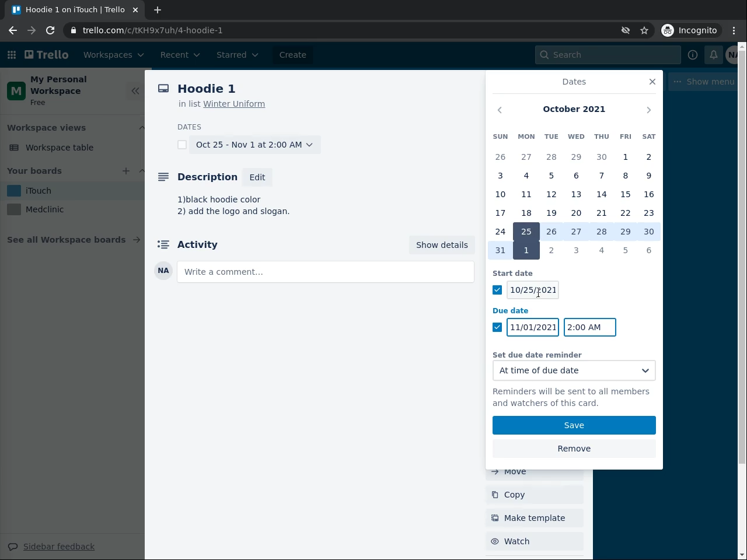Click the browser address bar URL
This screenshot has height=560, width=747.
(x=153, y=30)
